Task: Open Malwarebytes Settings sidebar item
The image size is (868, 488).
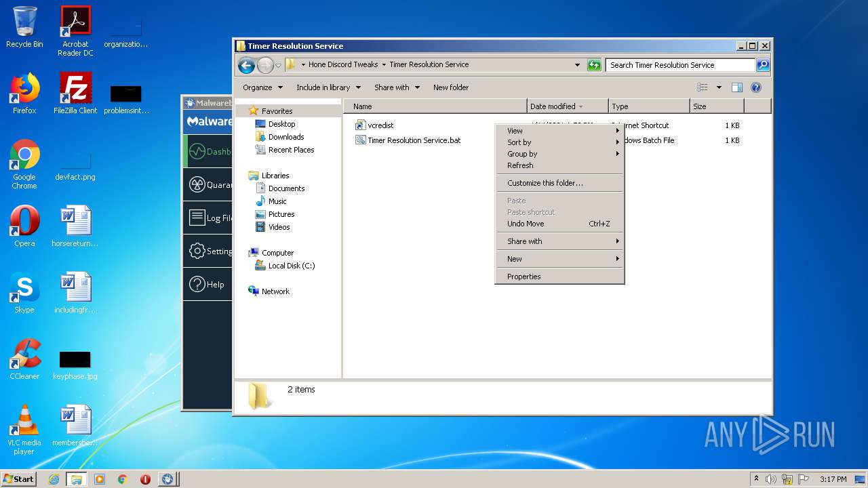Action: point(208,251)
